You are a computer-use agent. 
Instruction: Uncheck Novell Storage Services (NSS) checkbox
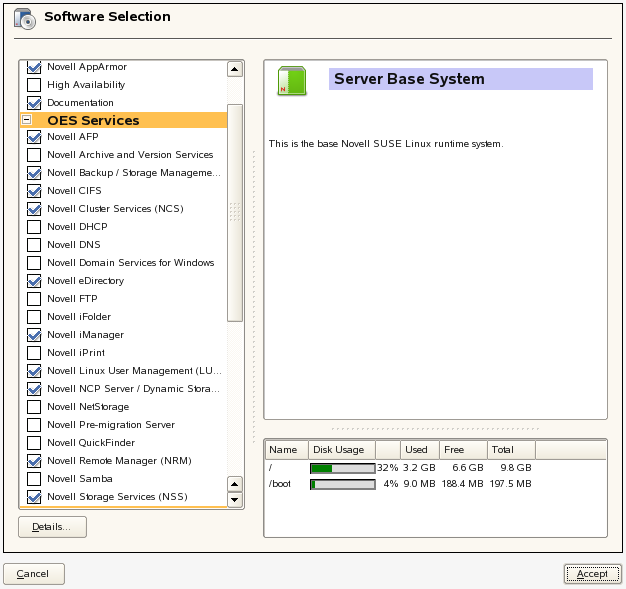(34, 496)
